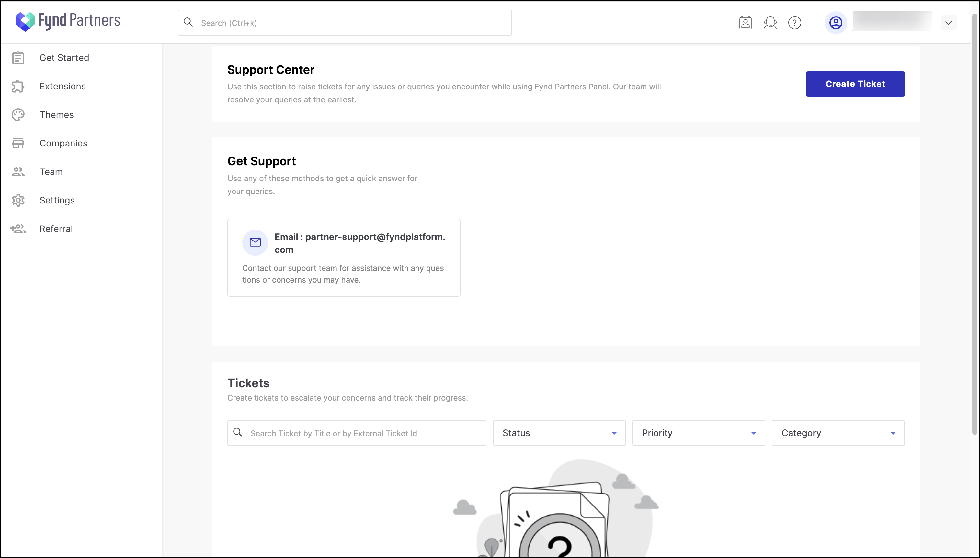Click the 'Contact our support team' description text
The image size is (980, 558).
tap(343, 274)
